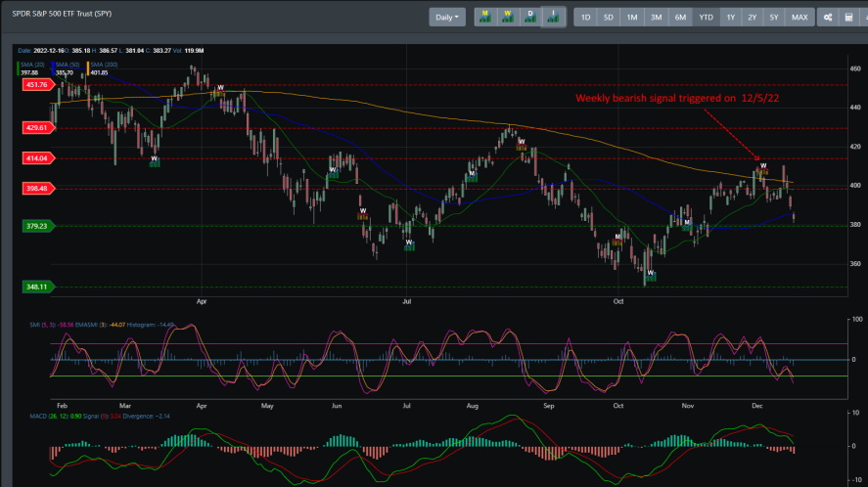Toggle the monthly (M) signals chart icon
Viewport: 868px width, 487px height.
click(485, 18)
